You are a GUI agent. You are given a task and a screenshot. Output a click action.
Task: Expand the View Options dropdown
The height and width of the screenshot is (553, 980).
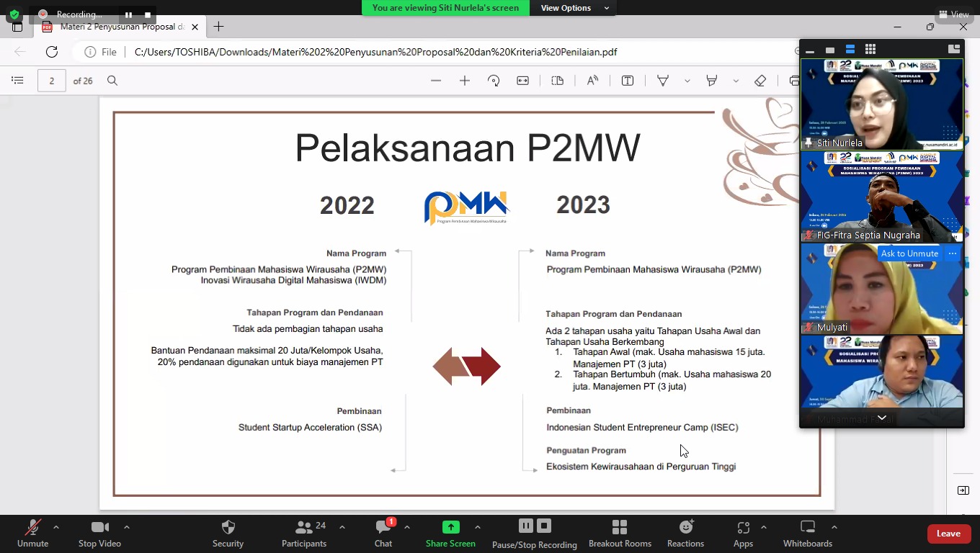(575, 8)
